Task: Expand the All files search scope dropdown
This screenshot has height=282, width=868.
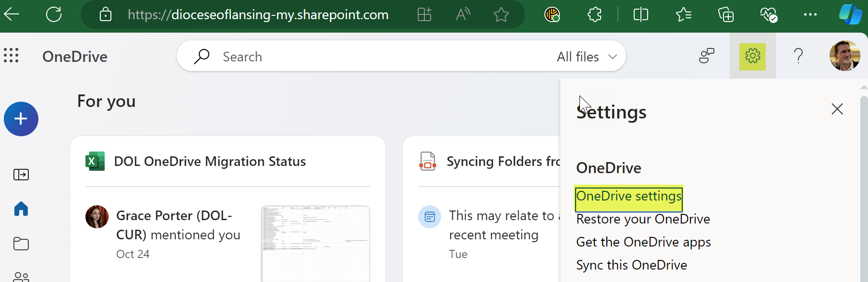Action: click(x=587, y=57)
